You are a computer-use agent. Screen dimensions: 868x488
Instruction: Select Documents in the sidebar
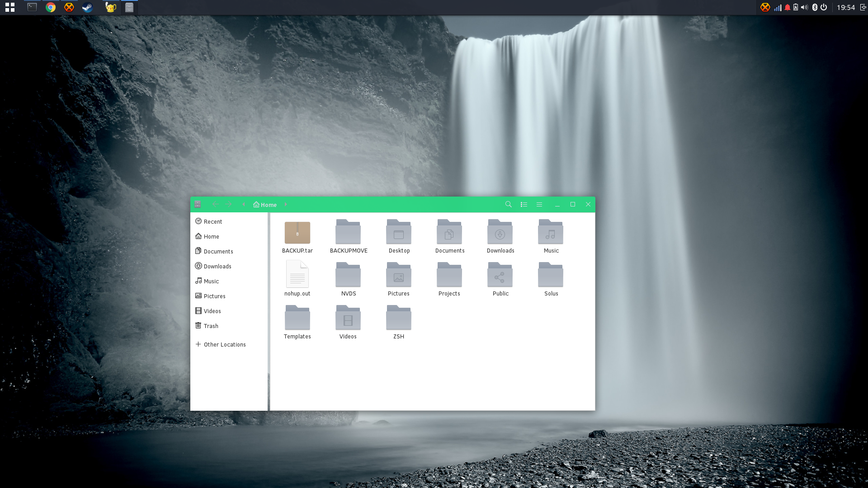coord(229,251)
